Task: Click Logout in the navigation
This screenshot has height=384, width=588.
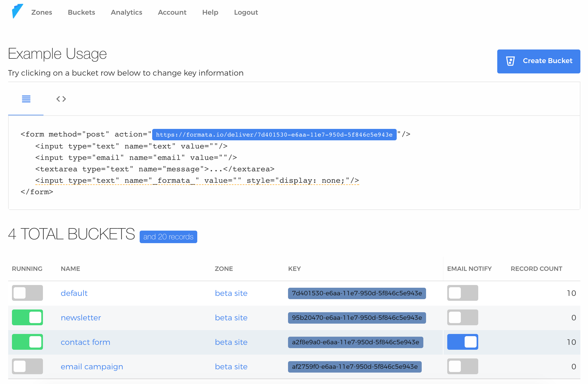Action: pyautogui.click(x=246, y=13)
